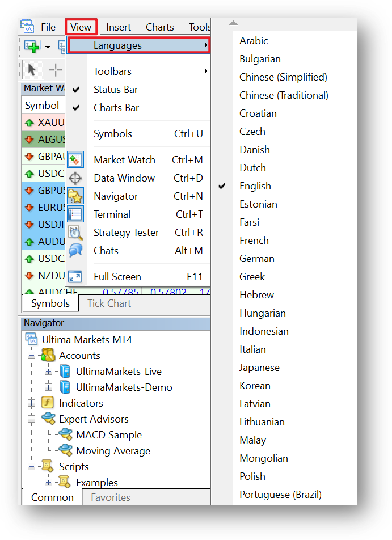Expand the UltimaMarkets-Live account node
This screenshot has height=540, width=392.
pos(49,371)
